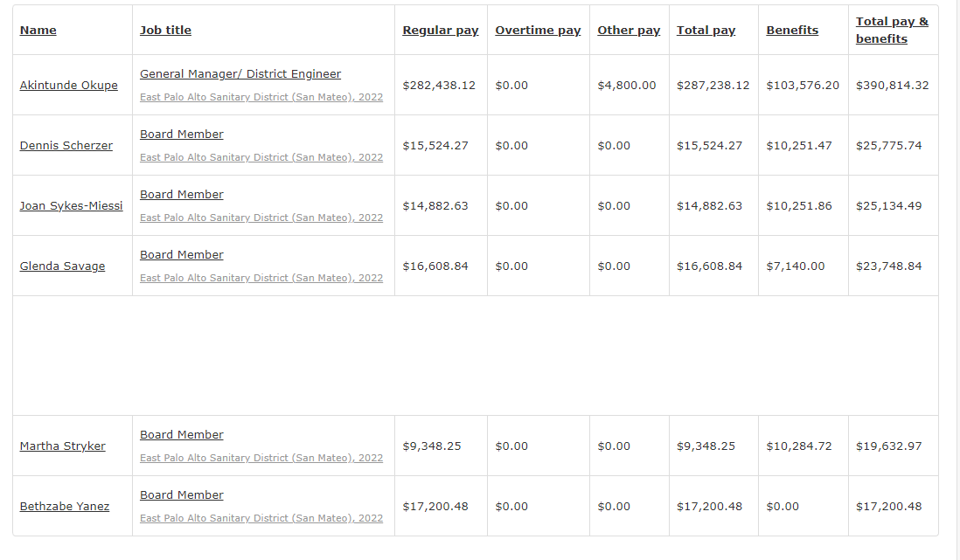The width and height of the screenshot is (960, 560).
Task: Open Glenda Savage's name link
Action: point(62,266)
